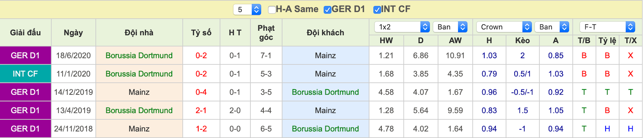Click the 1-2 score for 24/11/2018

pyautogui.click(x=201, y=129)
